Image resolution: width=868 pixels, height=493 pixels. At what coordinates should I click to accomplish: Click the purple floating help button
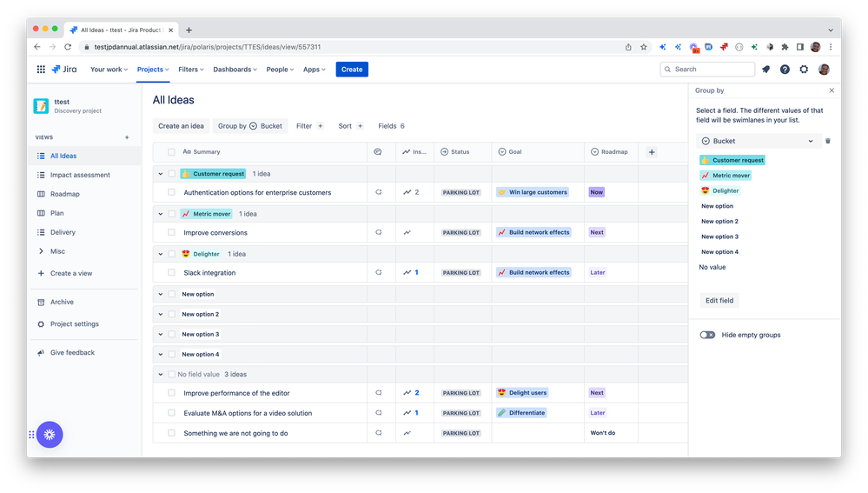[x=50, y=435]
